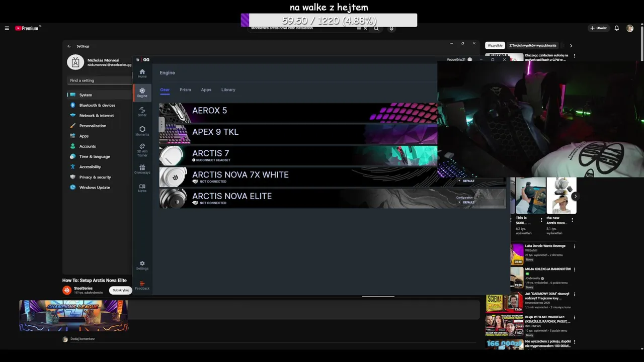Click video title 'How To: Setup Arctis Nova Elite'
This screenshot has height=362, width=644.
click(x=95, y=281)
